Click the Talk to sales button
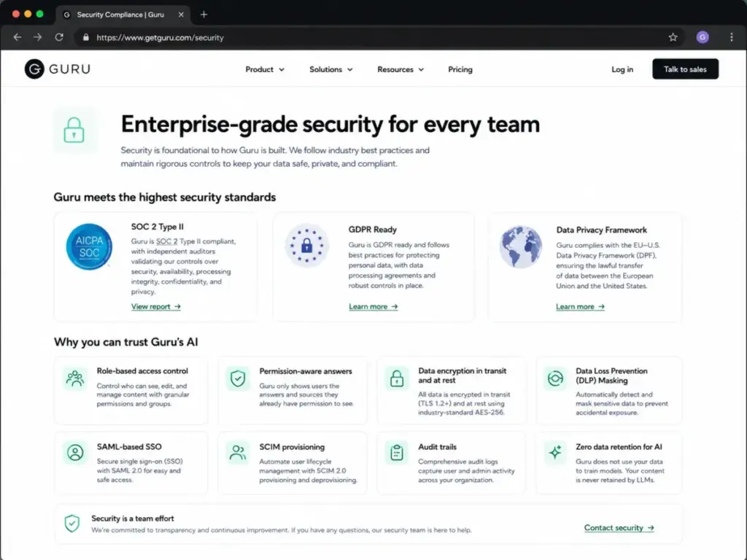 [x=685, y=69]
